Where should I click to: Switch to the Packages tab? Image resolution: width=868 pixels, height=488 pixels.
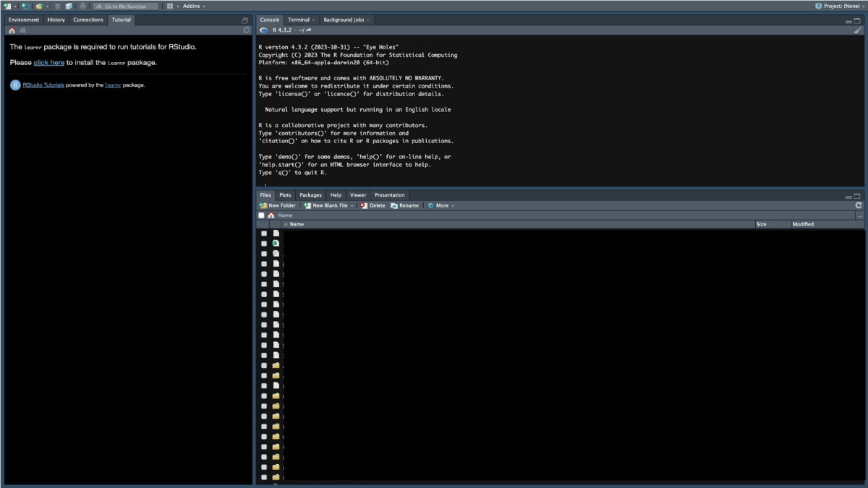click(310, 194)
